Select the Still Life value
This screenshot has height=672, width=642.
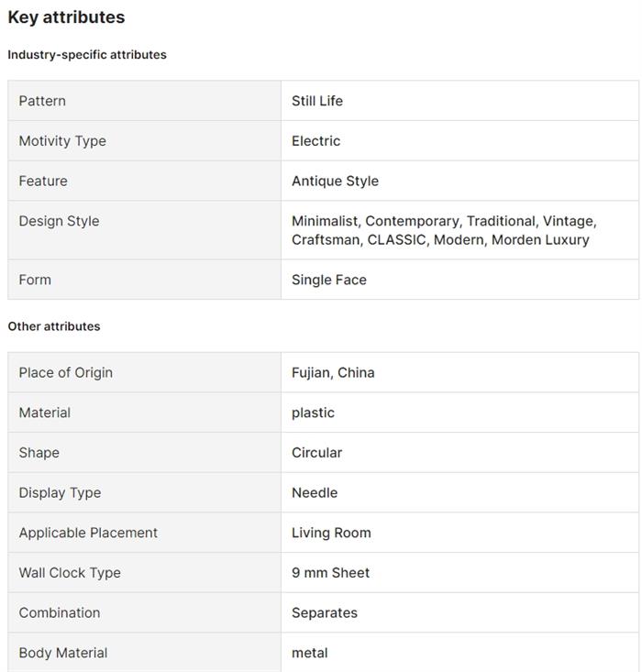pos(317,101)
